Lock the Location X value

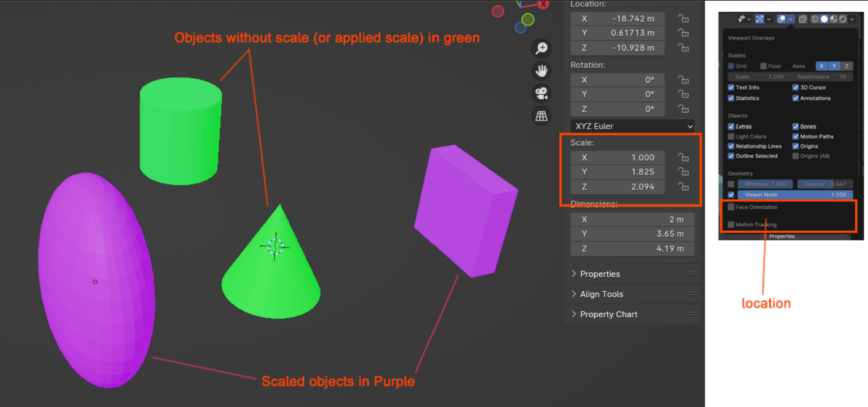click(x=684, y=19)
